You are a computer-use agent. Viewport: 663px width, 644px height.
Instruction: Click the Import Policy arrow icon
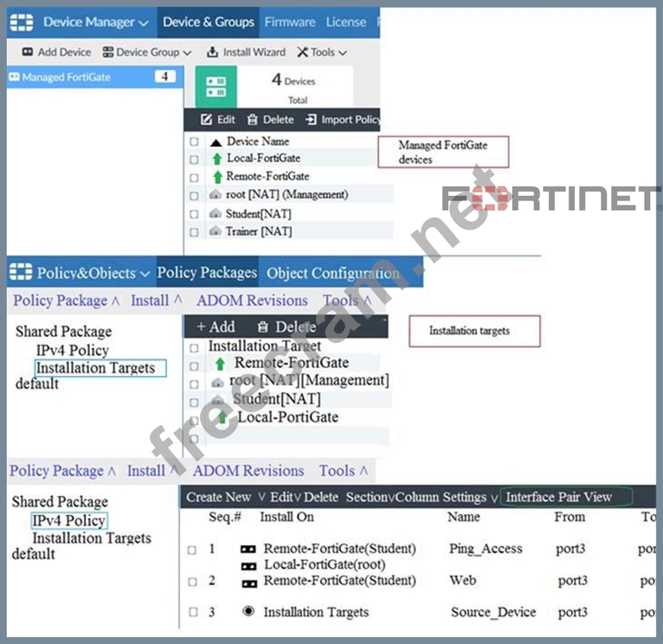311,120
